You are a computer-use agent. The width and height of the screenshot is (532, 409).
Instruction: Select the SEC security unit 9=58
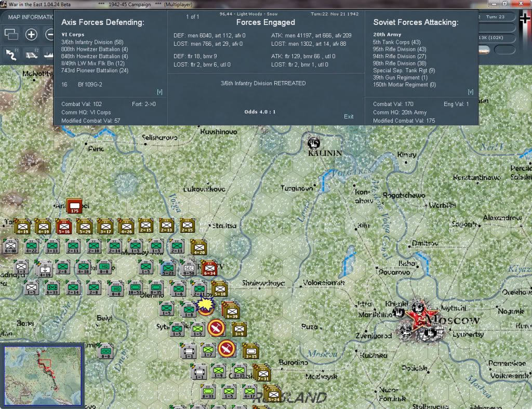(x=189, y=268)
